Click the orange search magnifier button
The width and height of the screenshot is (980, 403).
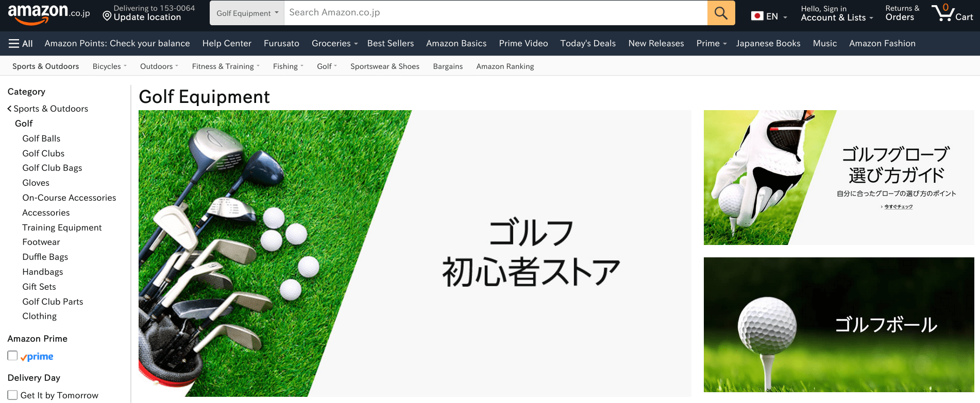tap(721, 13)
